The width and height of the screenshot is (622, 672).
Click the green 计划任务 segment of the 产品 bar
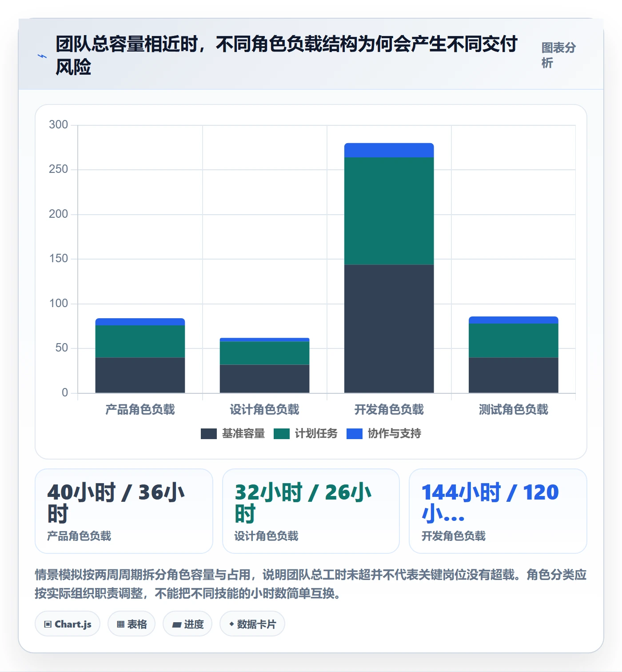140,341
